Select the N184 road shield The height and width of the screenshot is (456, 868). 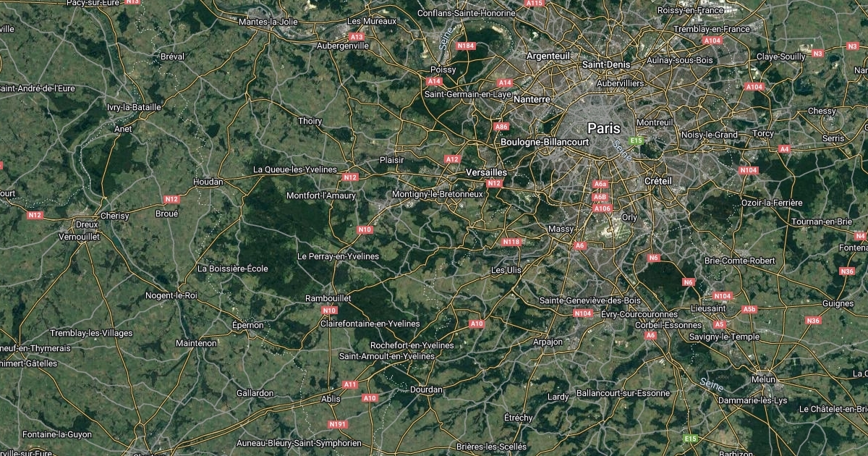(467, 46)
